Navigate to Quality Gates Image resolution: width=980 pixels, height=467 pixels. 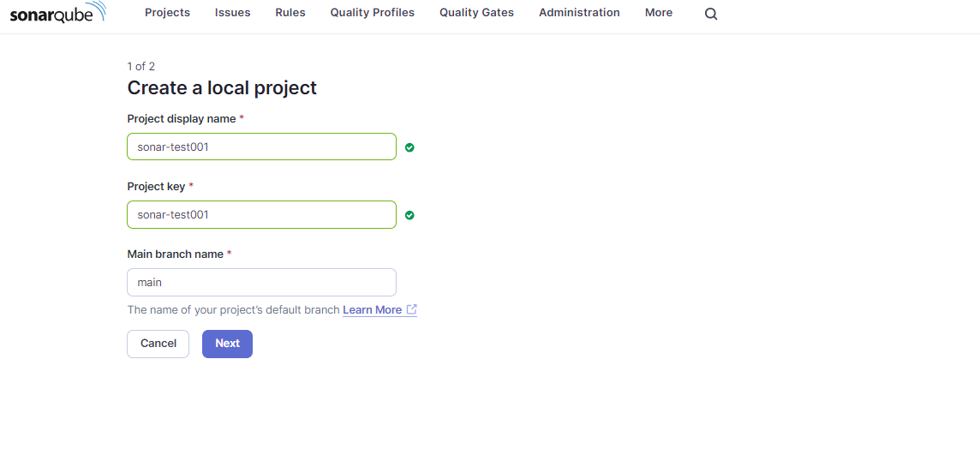tap(477, 13)
